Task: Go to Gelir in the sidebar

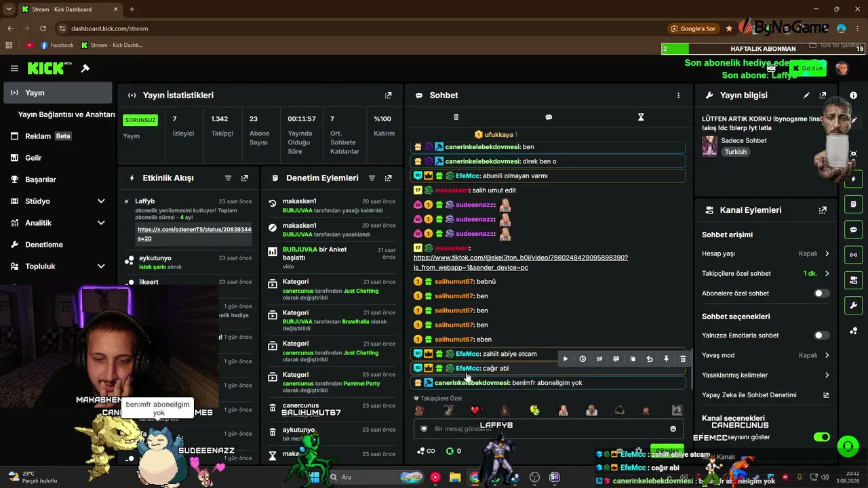Action: point(58,158)
